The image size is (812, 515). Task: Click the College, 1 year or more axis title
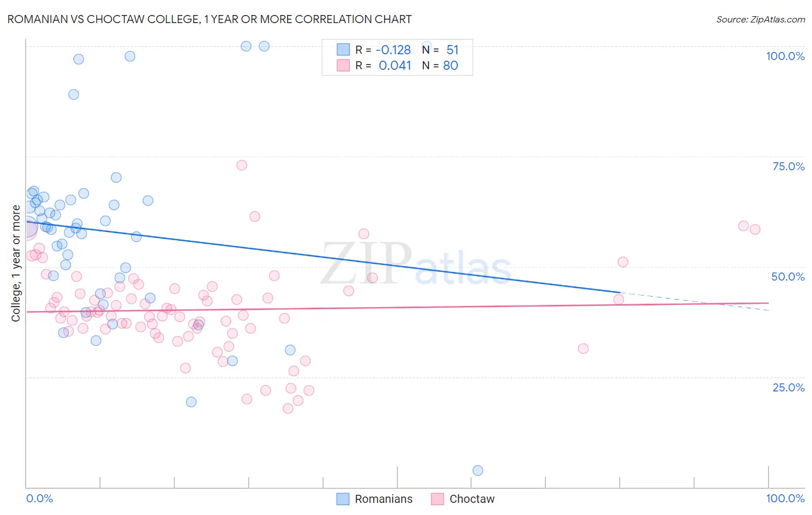tap(16, 263)
